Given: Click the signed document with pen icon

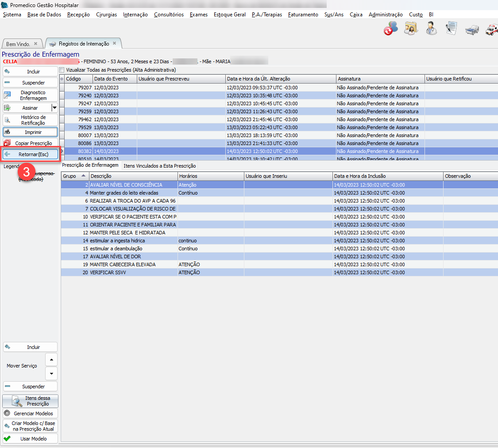Looking at the screenshot, I should coord(452,28).
